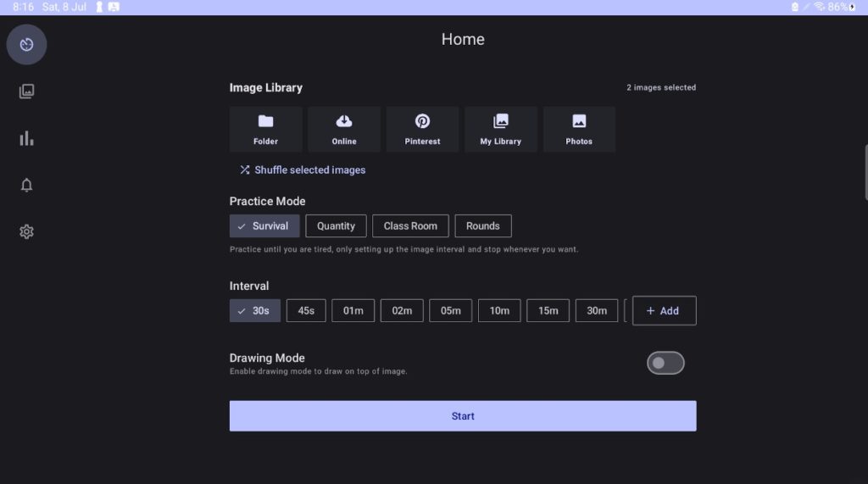Select Rounds practice mode
The image size is (868, 484).
tap(483, 226)
